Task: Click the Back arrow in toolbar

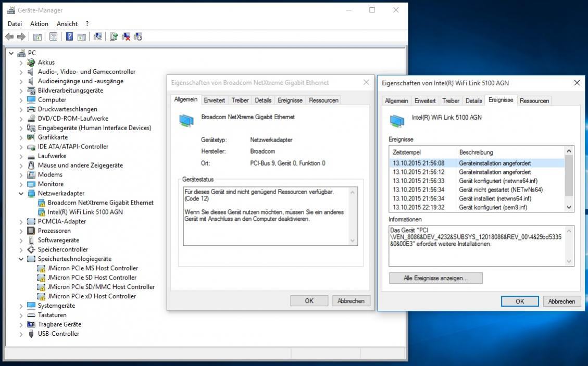Action: [9, 36]
